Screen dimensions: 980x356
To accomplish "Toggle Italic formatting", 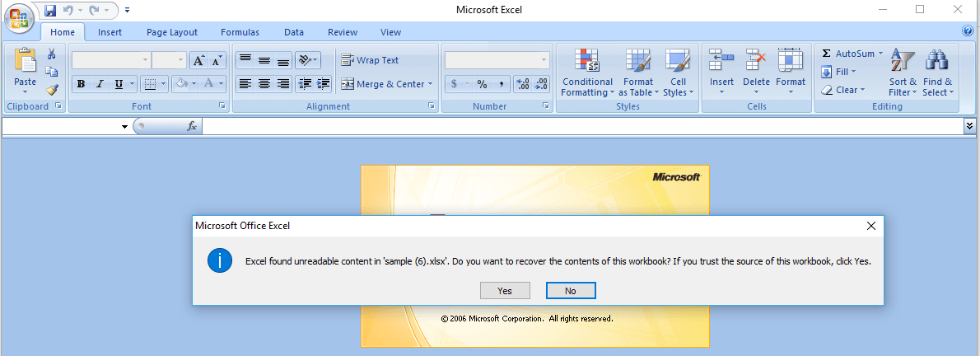I will click(100, 84).
